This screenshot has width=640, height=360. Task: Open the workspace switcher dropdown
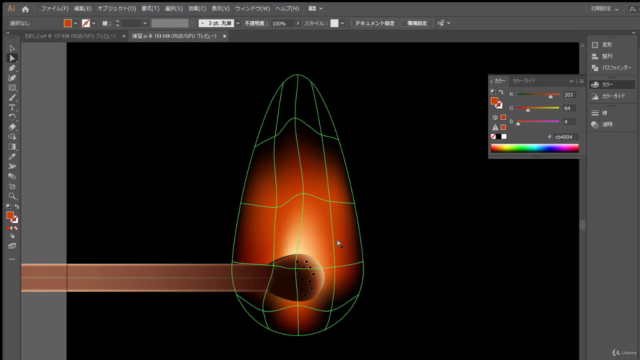pos(604,9)
